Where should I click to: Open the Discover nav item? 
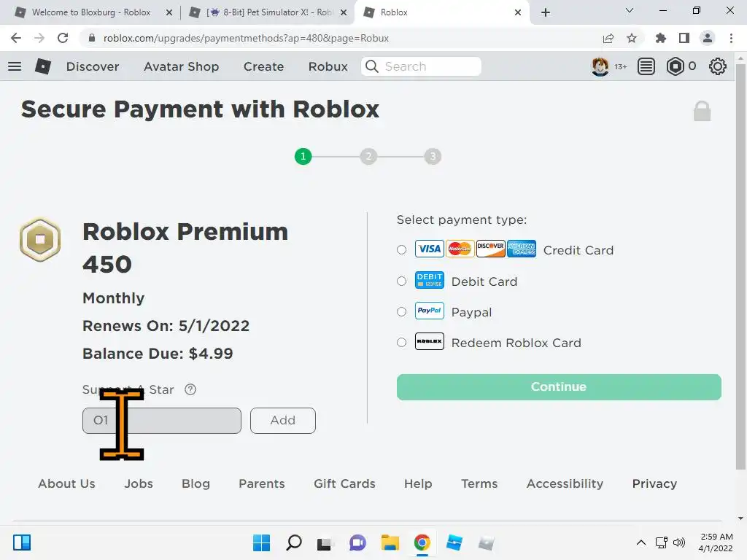pos(93,66)
